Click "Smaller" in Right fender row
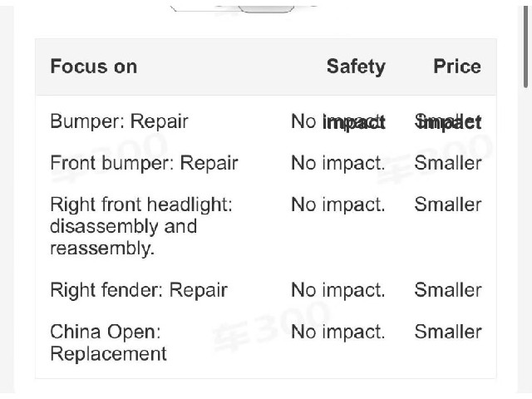 [448, 290]
